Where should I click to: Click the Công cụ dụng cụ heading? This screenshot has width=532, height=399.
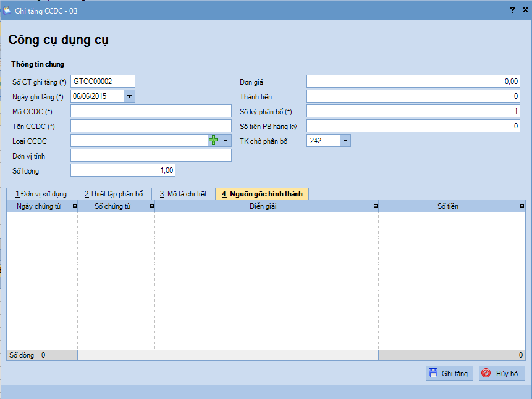coord(58,40)
